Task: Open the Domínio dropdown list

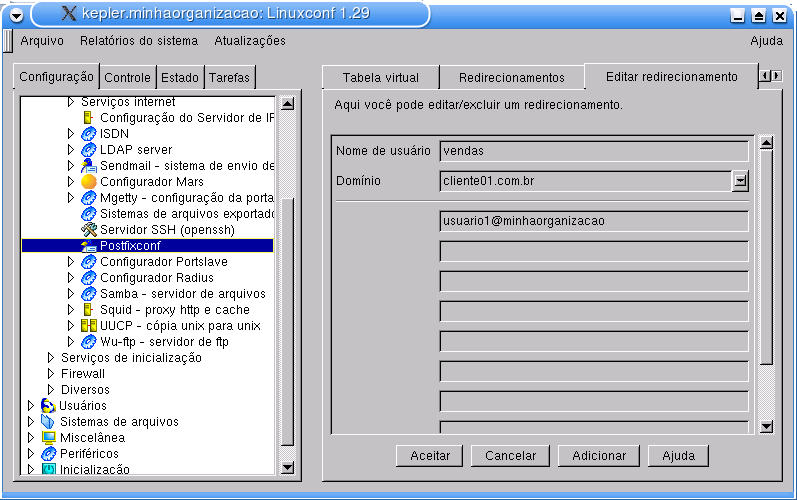Action: (x=741, y=180)
